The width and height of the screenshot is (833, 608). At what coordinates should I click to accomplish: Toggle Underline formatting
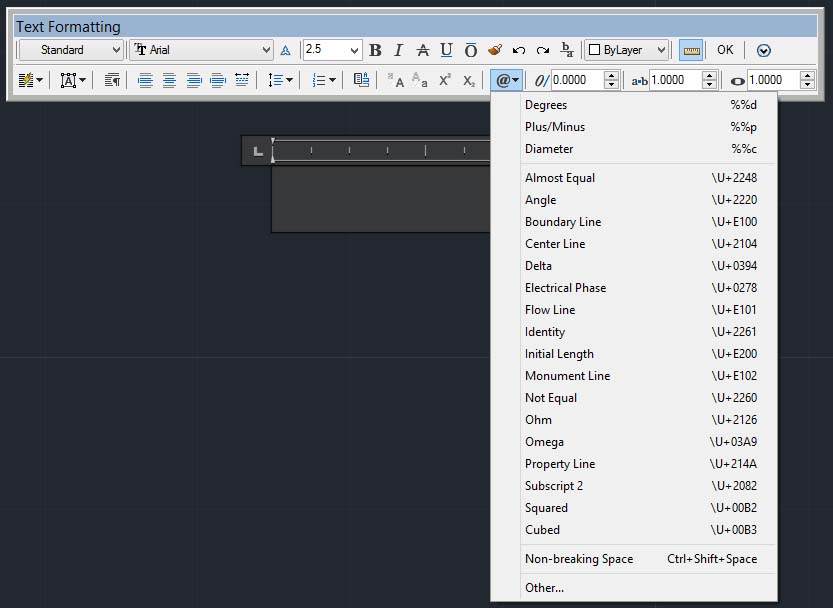(446, 50)
